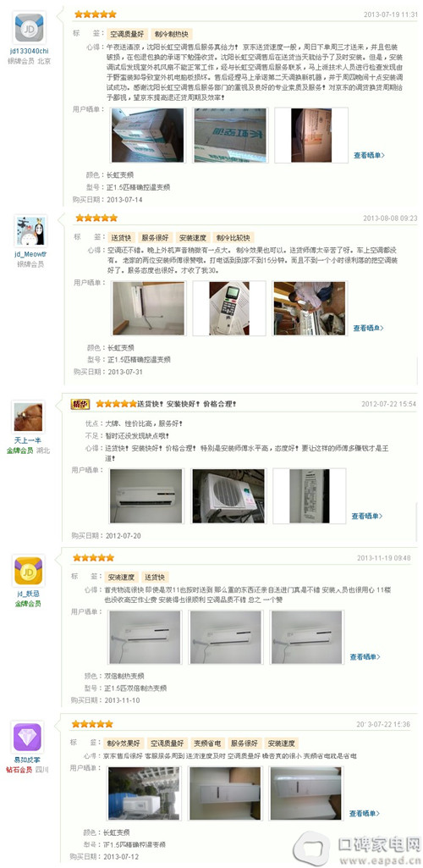The height and width of the screenshot is (868, 423).
Task: Open 查看晒单 link in the 精华 review
Action: pyautogui.click(x=367, y=516)
